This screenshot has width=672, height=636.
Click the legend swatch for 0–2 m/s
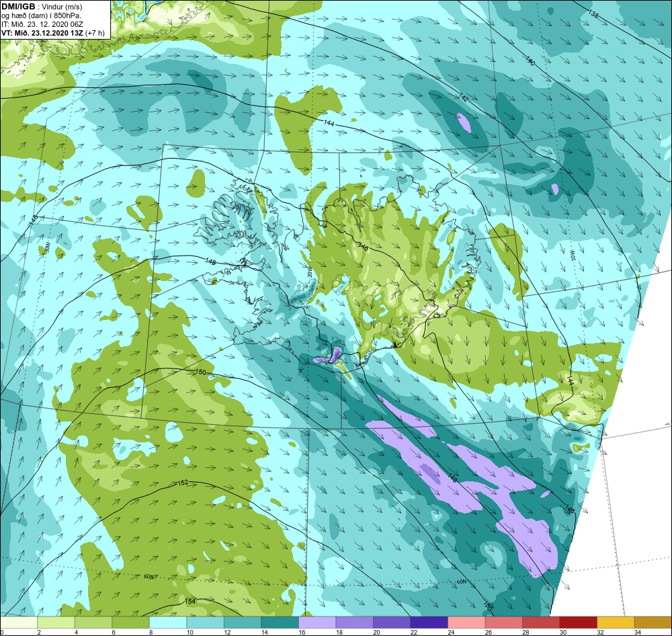pyautogui.click(x=19, y=622)
